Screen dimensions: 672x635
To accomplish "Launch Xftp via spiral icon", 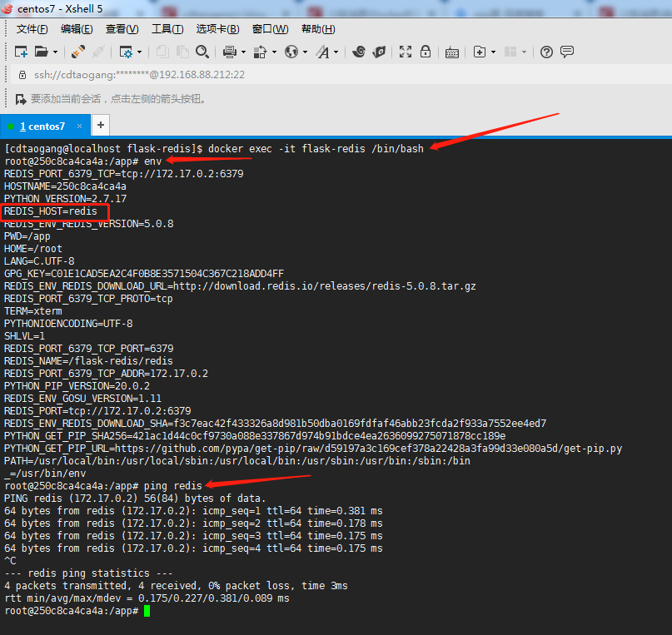I will (359, 52).
